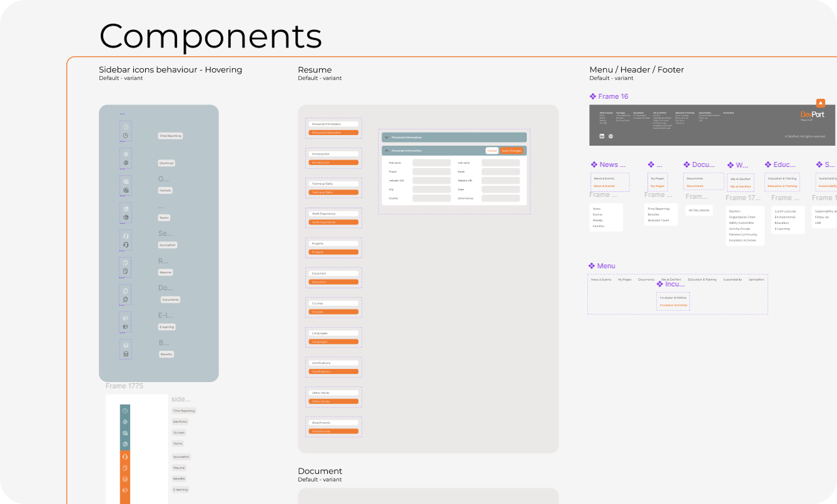
Task: Click the LinkedIn icon in the footer
Action: coord(602,136)
